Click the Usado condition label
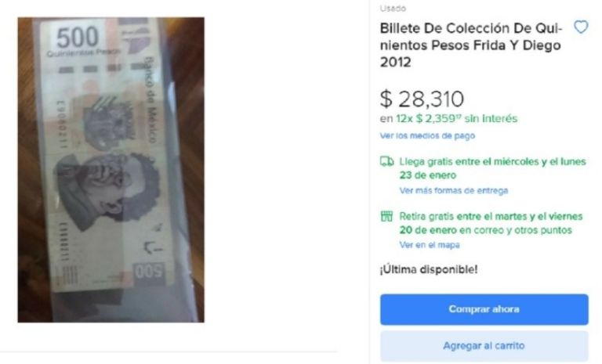Screen dimensions: 602x364 click(393, 9)
